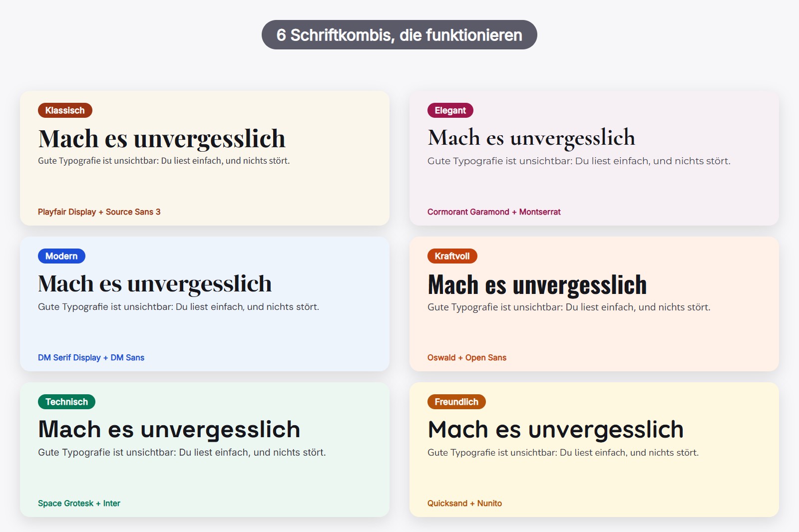Image resolution: width=799 pixels, height=532 pixels.
Task: Click the Kraftvoll tag
Action: pos(452,256)
